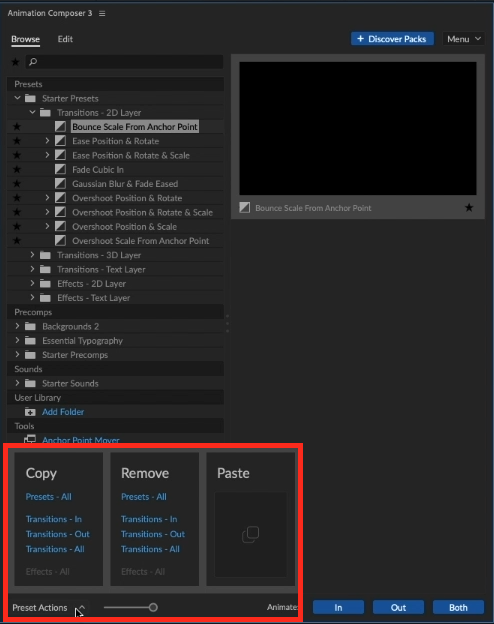Collapse the Preset Actions panel arrow
Screen dimensions: 494x624
pyautogui.click(x=82, y=607)
